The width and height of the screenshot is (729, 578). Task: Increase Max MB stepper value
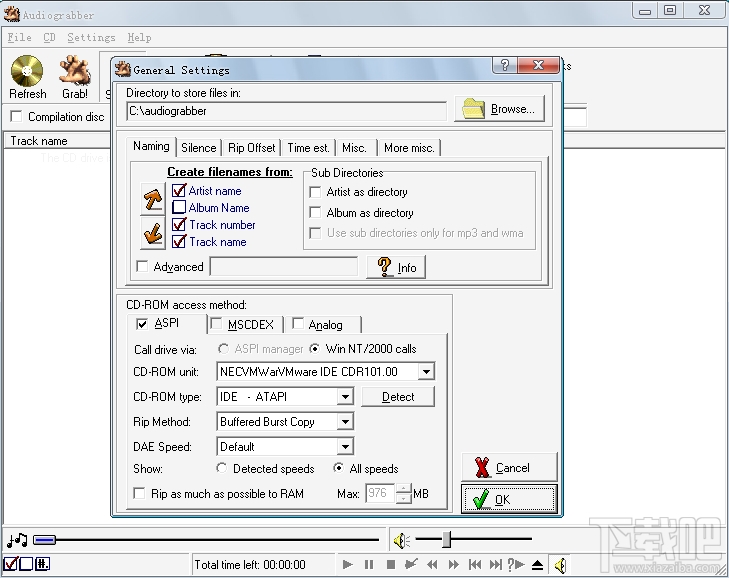tap(404, 489)
